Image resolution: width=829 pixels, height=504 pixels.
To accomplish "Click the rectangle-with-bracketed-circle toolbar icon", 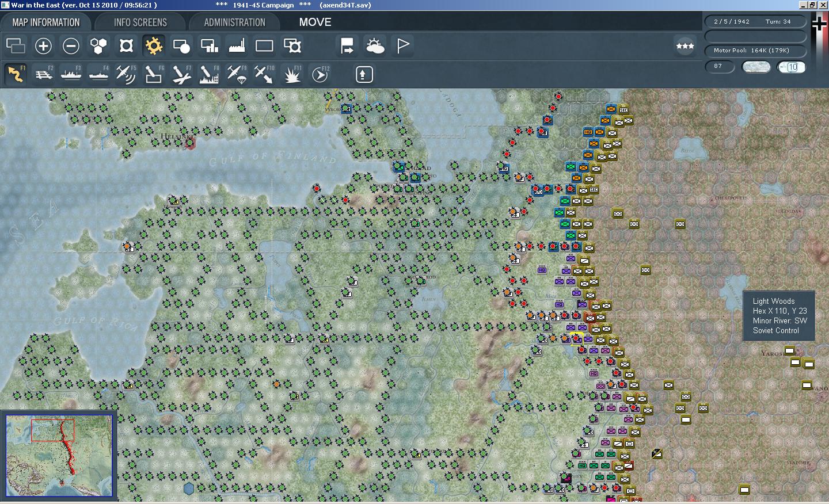I will (292, 46).
